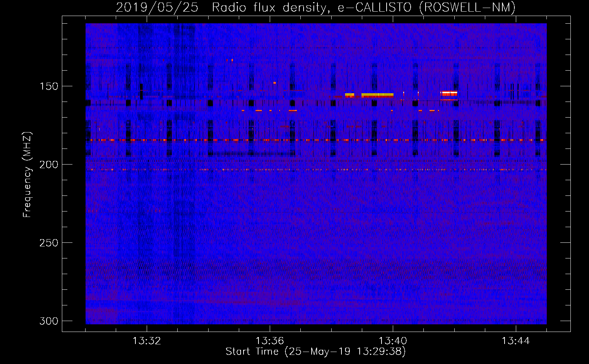Click the plot title 'Radio flux density, e-CALLISTO (ROSWELL-NM)'

pyautogui.click(x=364, y=7)
